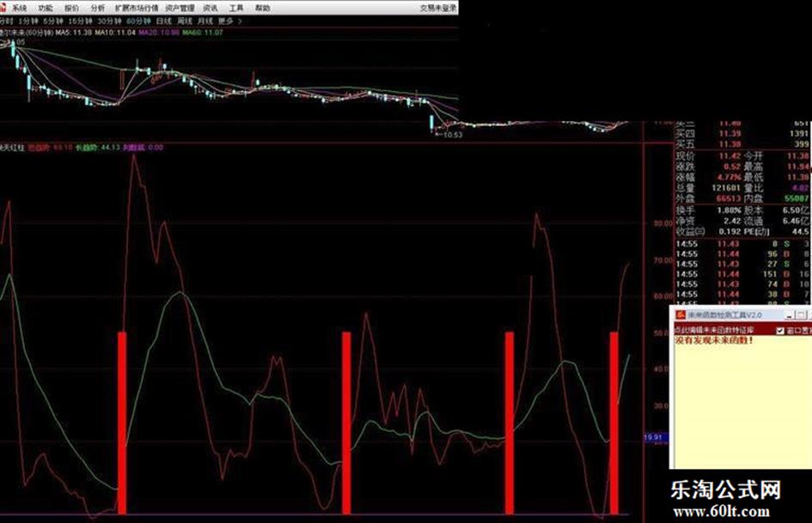The image size is (812, 523).
Task: Open the 分析 menu
Action: (97, 9)
